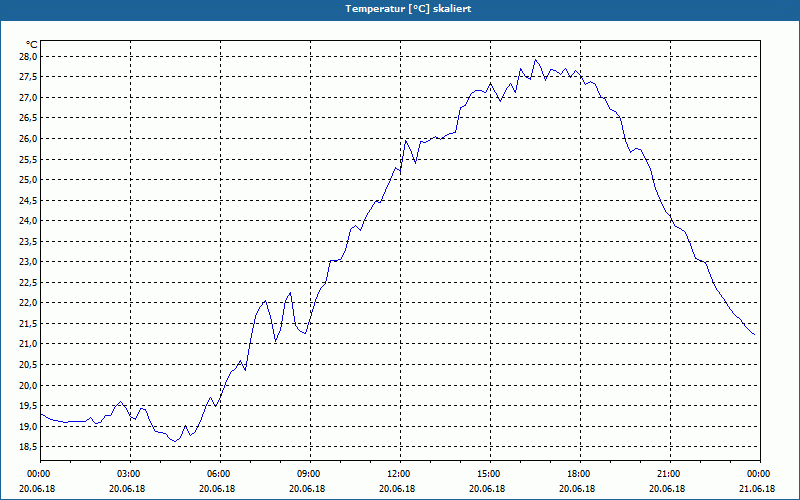Image resolution: width=800 pixels, height=500 pixels.
Task: Select the 12:00 x-axis time label
Action: [400, 474]
